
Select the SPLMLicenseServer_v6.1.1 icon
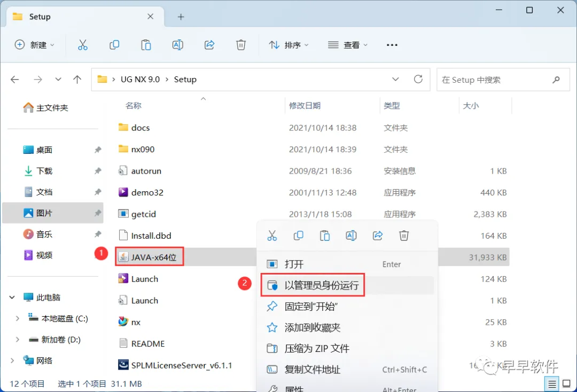(x=123, y=365)
